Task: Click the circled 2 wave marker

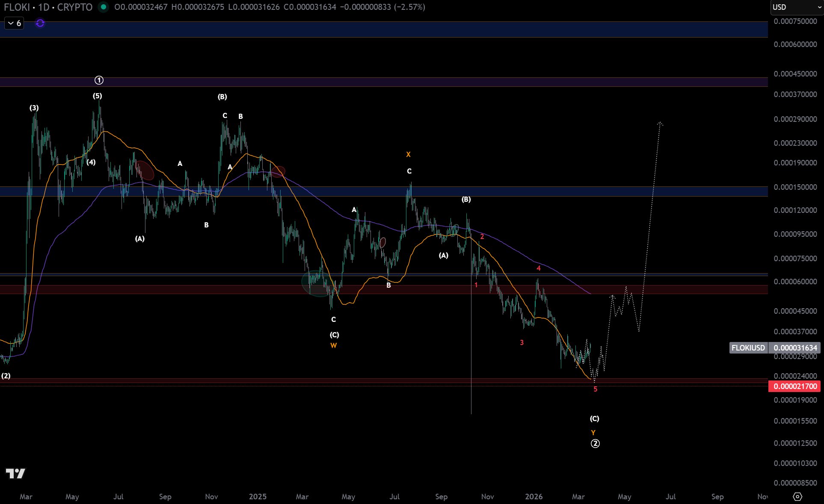Action: tap(595, 444)
